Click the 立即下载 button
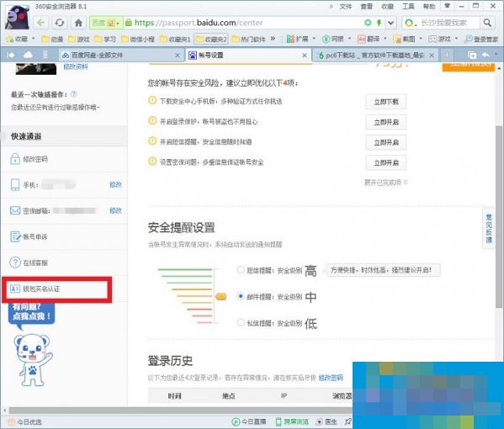Screen dimensions: 504x429 click(386, 102)
